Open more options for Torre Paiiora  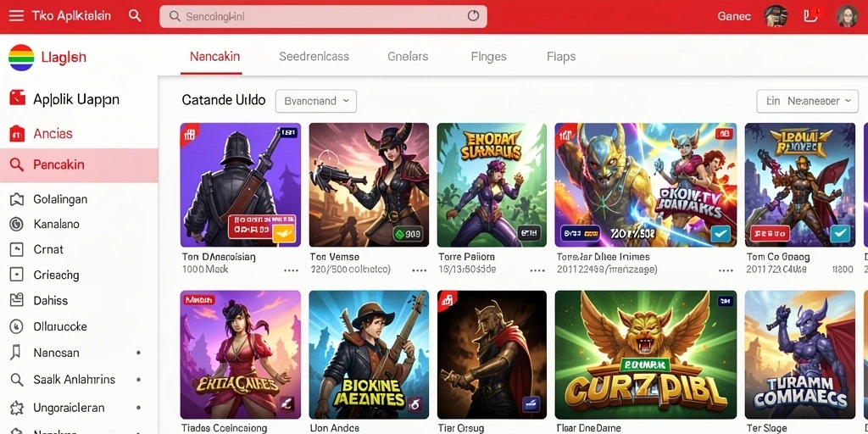coord(537,270)
